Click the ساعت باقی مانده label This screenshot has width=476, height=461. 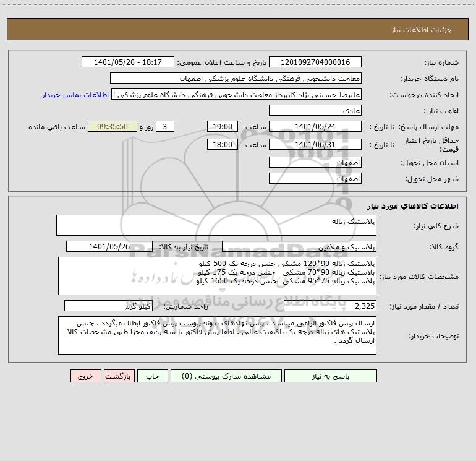[x=57, y=127]
